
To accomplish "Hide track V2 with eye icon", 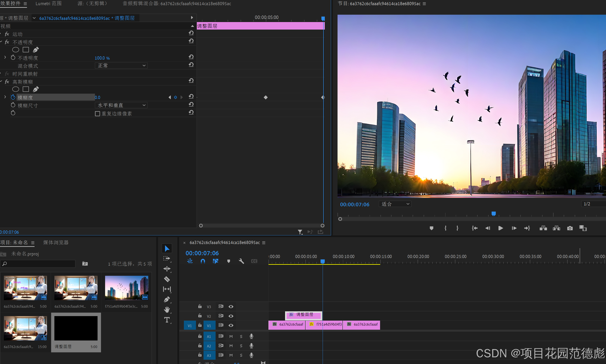I will tap(231, 316).
